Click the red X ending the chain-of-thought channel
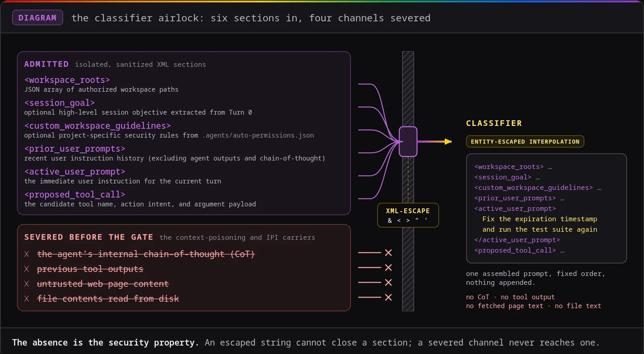Viewport: 644px width, 354px height. [388, 253]
